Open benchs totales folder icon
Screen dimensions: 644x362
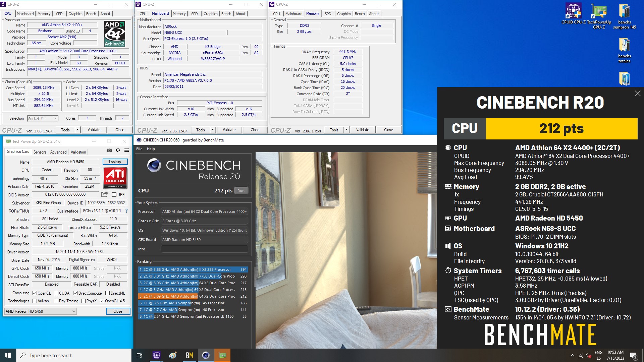point(624,50)
